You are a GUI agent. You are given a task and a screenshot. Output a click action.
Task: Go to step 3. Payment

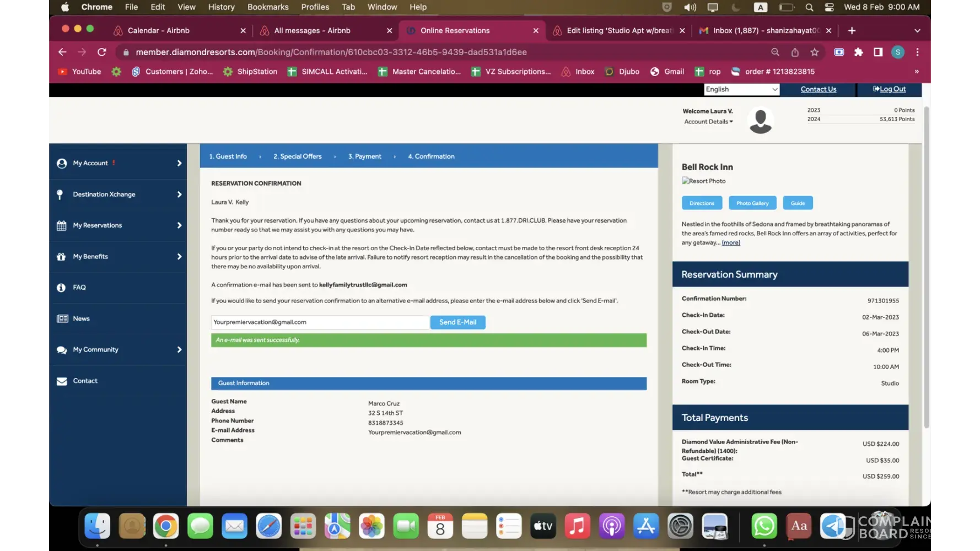364,156
